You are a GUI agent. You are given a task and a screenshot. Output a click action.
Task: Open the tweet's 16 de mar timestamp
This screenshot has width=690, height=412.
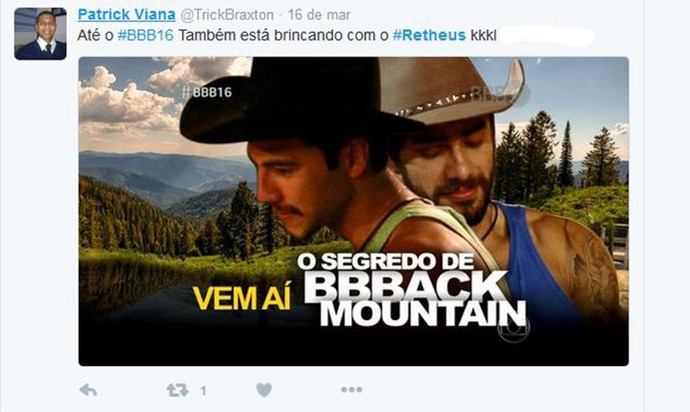(x=319, y=15)
